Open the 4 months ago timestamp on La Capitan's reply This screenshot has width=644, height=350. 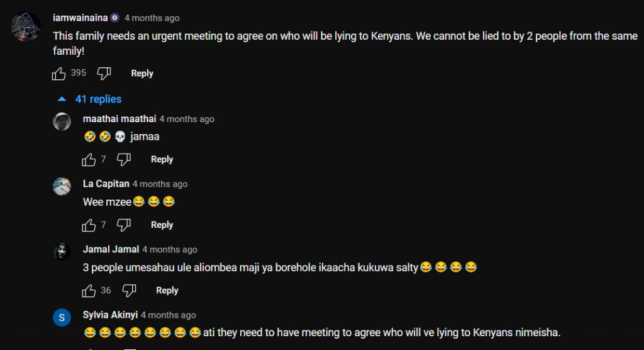click(x=160, y=184)
